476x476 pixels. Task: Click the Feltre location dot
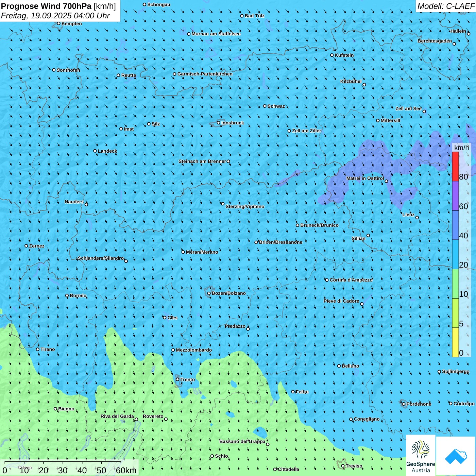tap(293, 392)
